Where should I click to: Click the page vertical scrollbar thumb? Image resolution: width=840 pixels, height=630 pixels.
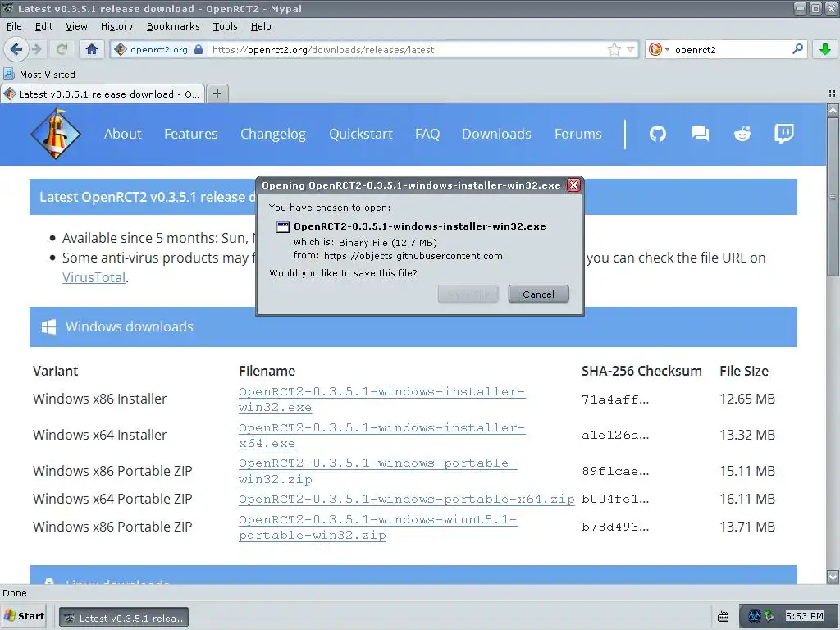coord(833,196)
